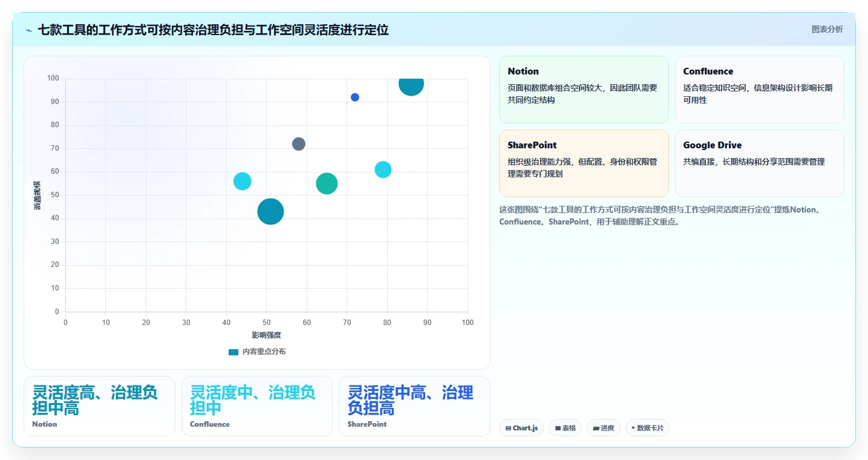Viewport: 868px width, 460px height.
Task: Select the 数据卡片 tag chip
Action: [x=647, y=428]
